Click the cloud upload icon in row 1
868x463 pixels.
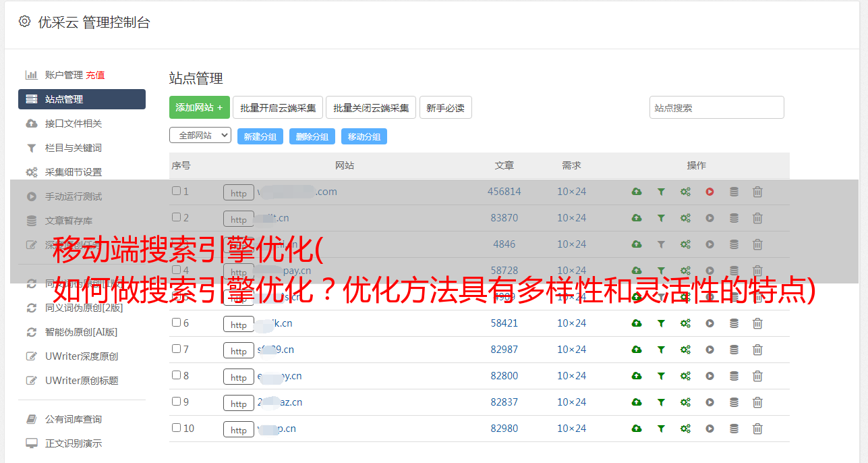click(637, 192)
